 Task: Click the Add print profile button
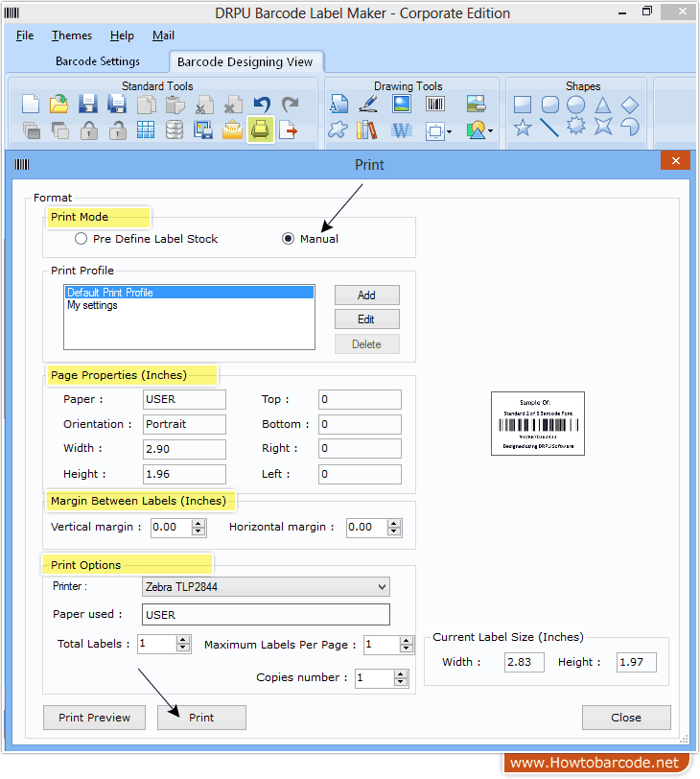366,295
